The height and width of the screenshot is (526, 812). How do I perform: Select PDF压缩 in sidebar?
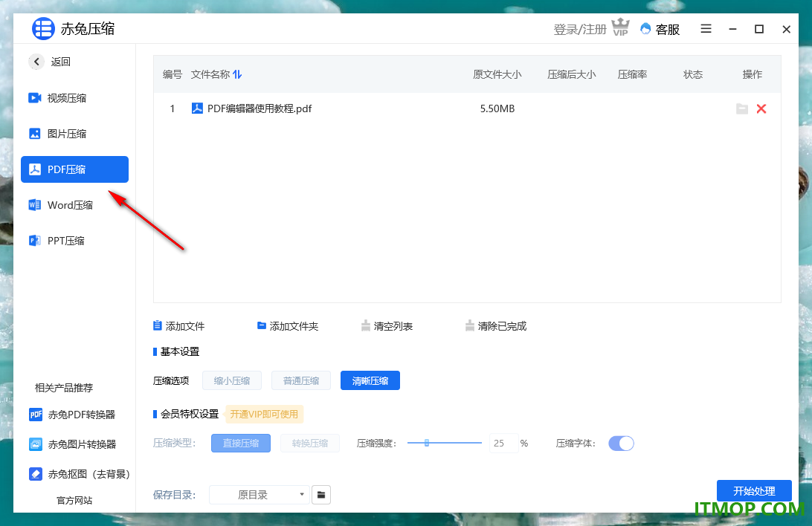74,169
